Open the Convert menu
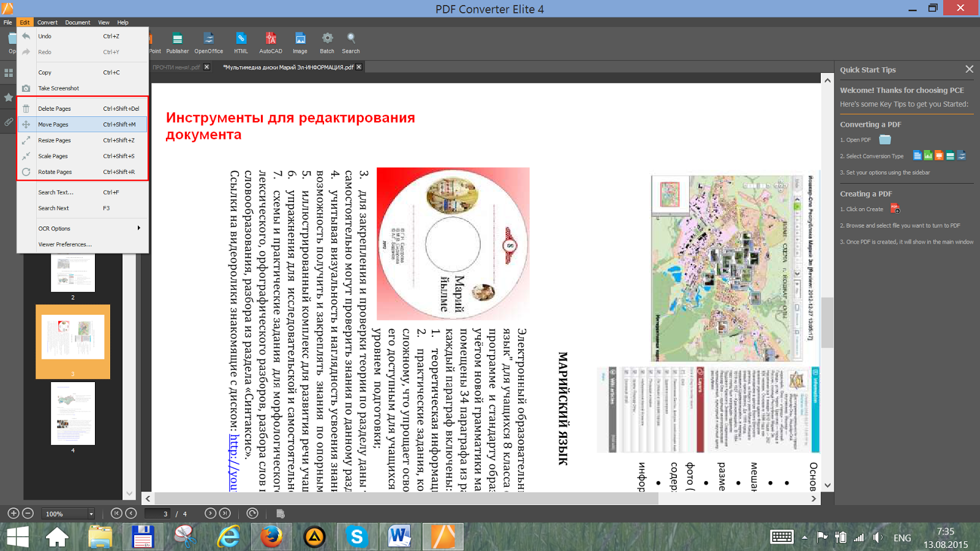 point(47,22)
